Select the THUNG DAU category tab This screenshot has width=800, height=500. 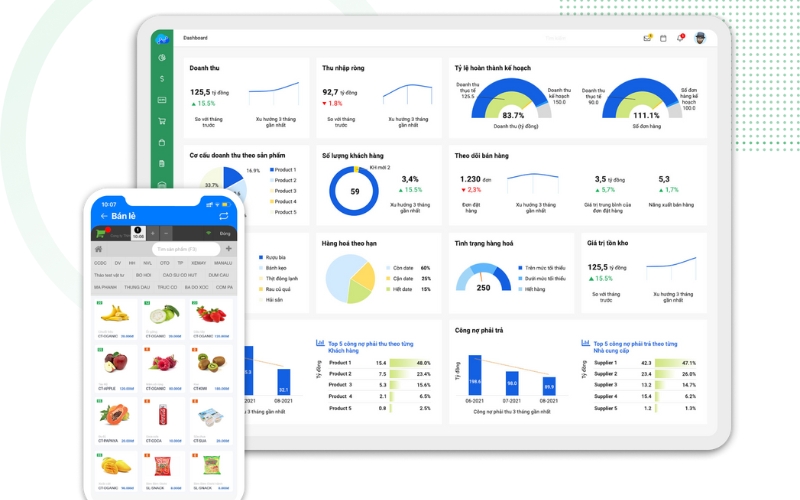tap(137, 287)
